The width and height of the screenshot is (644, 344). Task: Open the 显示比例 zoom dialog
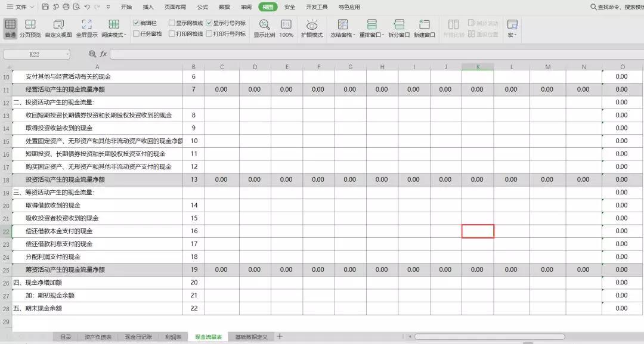click(x=264, y=29)
